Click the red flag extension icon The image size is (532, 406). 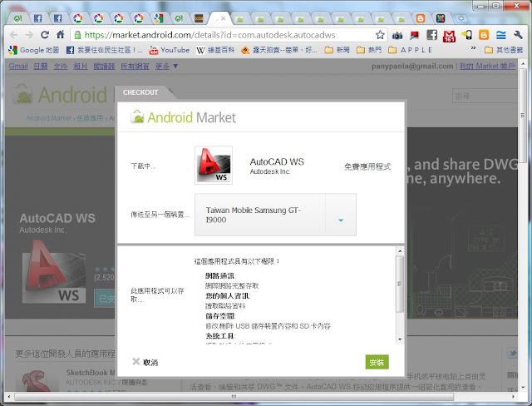pyautogui.click(x=414, y=35)
